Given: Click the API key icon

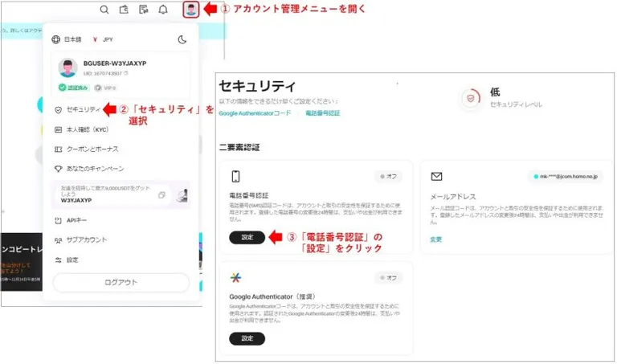Looking at the screenshot, I should click(58, 220).
